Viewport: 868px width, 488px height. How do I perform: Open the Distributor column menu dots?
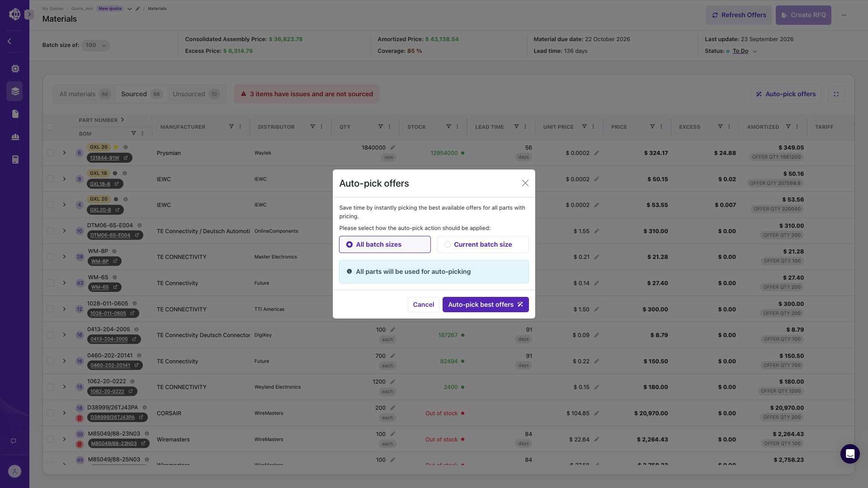321,127
